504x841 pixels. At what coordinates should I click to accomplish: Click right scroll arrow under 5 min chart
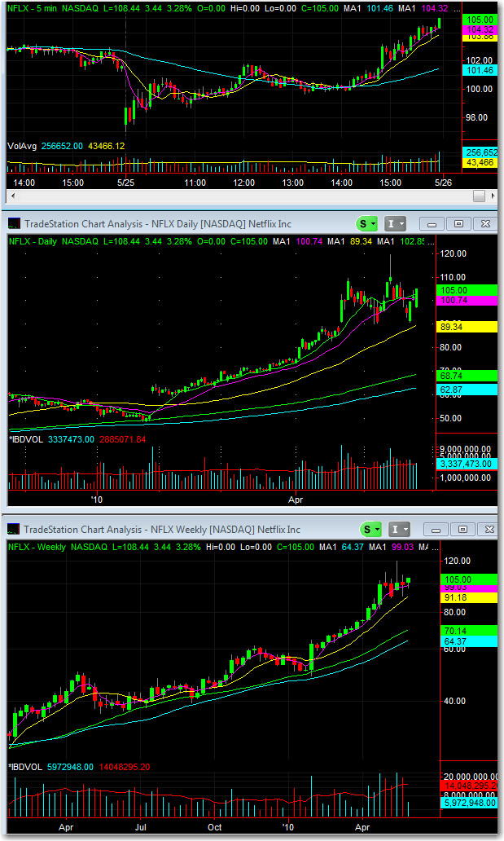click(x=493, y=196)
